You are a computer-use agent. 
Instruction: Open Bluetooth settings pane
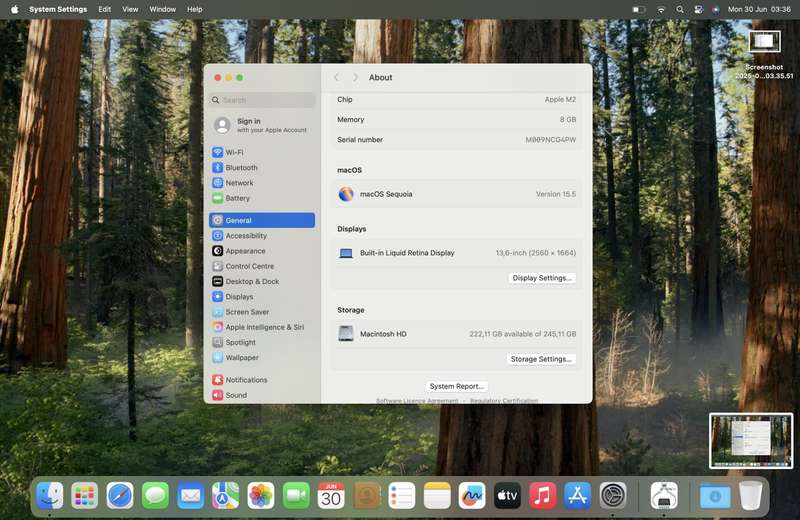click(x=262, y=167)
